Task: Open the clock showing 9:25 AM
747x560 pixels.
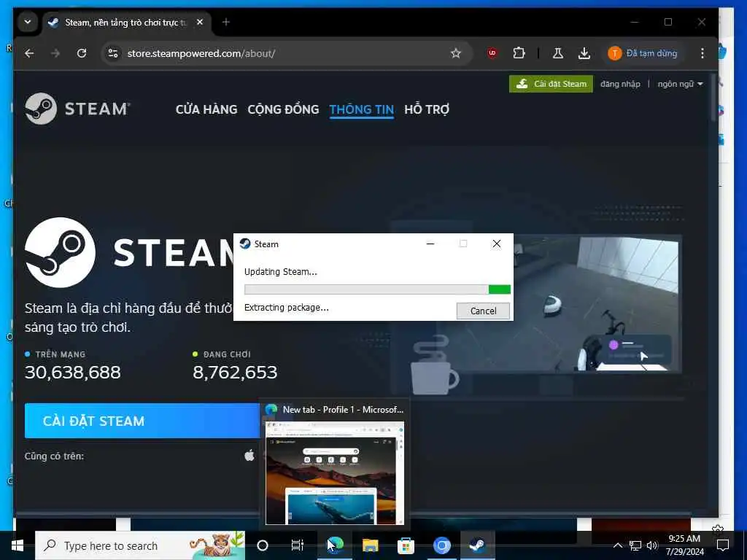Action: click(x=684, y=545)
